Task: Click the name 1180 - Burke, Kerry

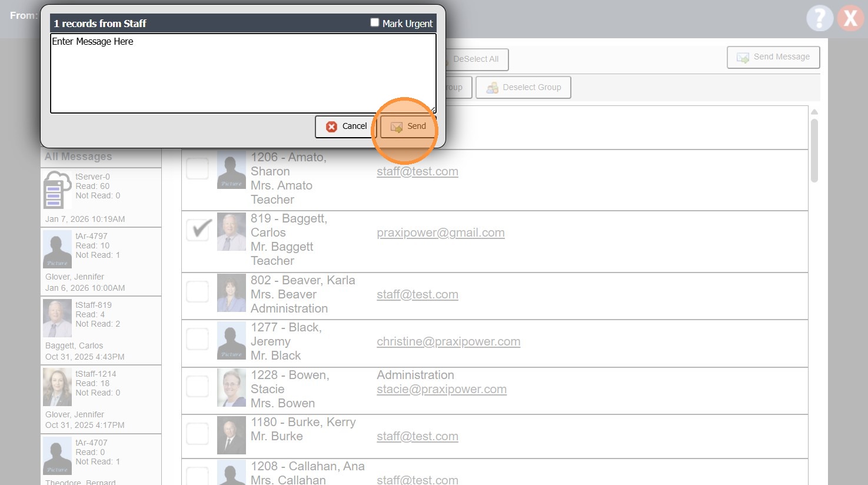Action: (x=303, y=422)
